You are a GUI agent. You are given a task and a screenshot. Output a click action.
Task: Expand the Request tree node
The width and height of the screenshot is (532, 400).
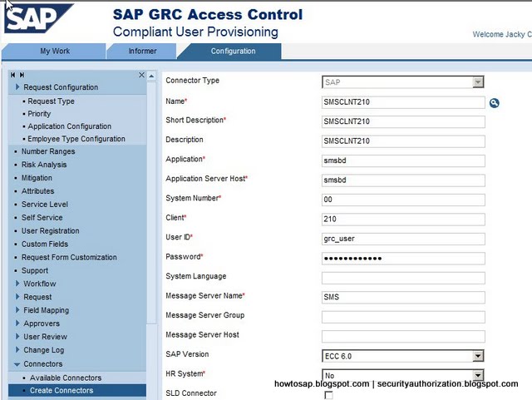pos(17,296)
